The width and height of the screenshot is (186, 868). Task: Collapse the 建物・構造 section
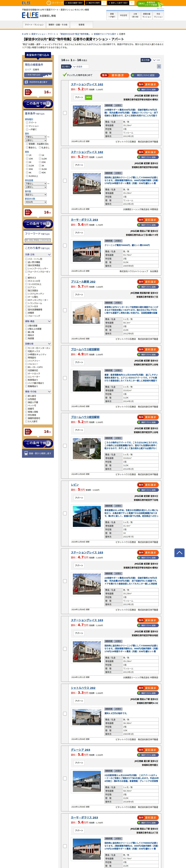tap(38, 321)
